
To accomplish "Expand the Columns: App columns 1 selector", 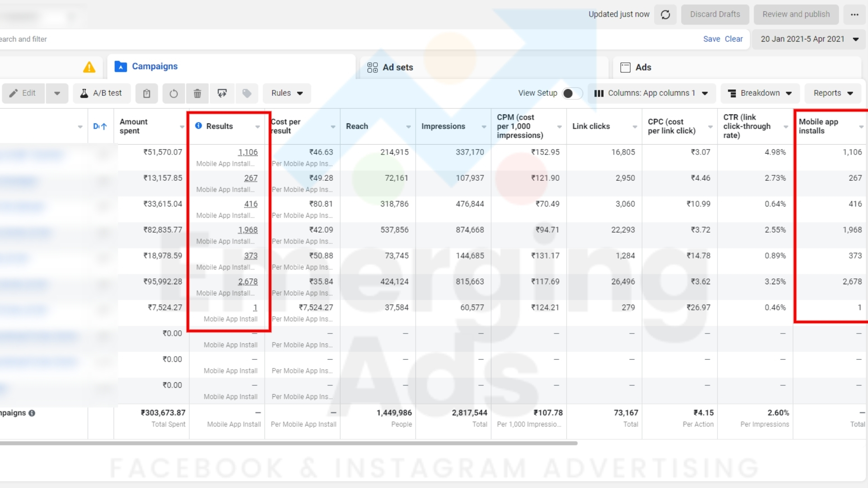I will coord(652,93).
